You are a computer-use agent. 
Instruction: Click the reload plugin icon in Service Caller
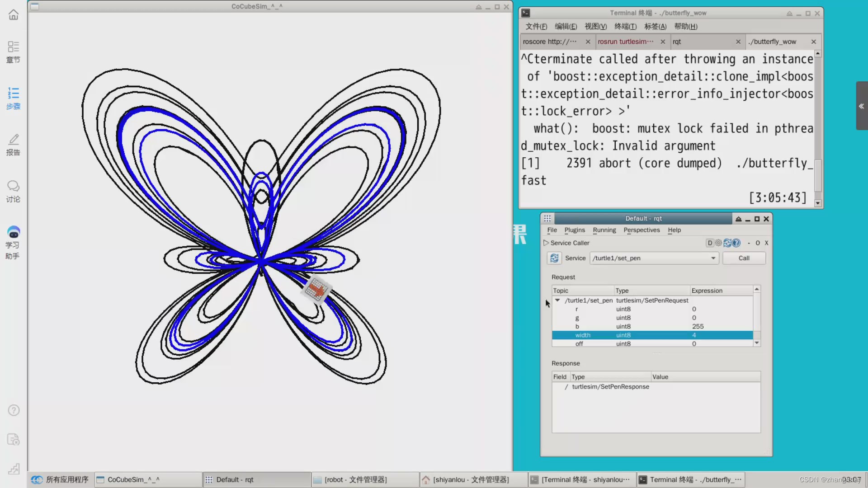click(727, 243)
